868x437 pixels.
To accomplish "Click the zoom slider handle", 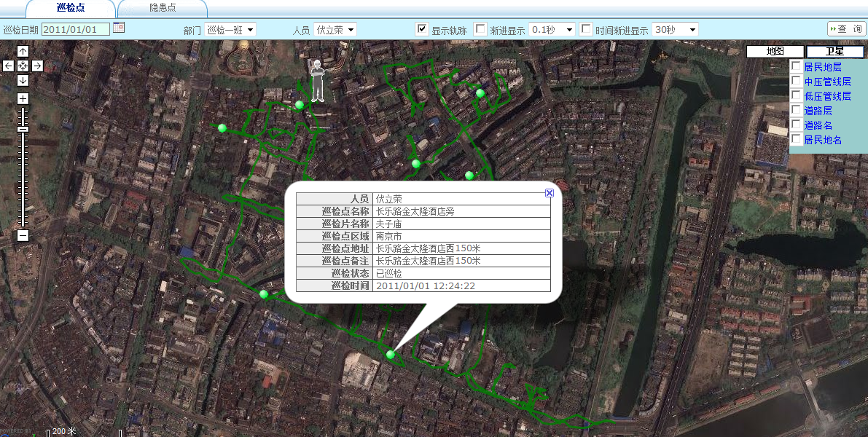I will pyautogui.click(x=23, y=129).
